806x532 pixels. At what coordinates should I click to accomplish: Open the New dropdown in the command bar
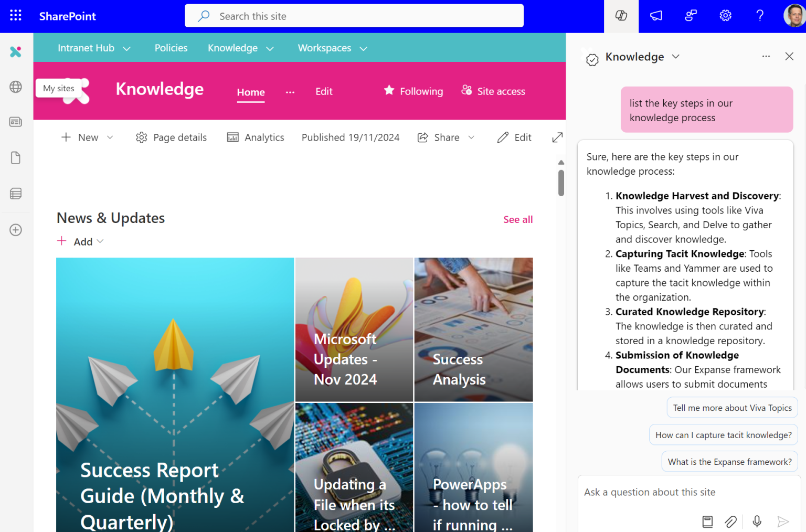pyautogui.click(x=87, y=137)
